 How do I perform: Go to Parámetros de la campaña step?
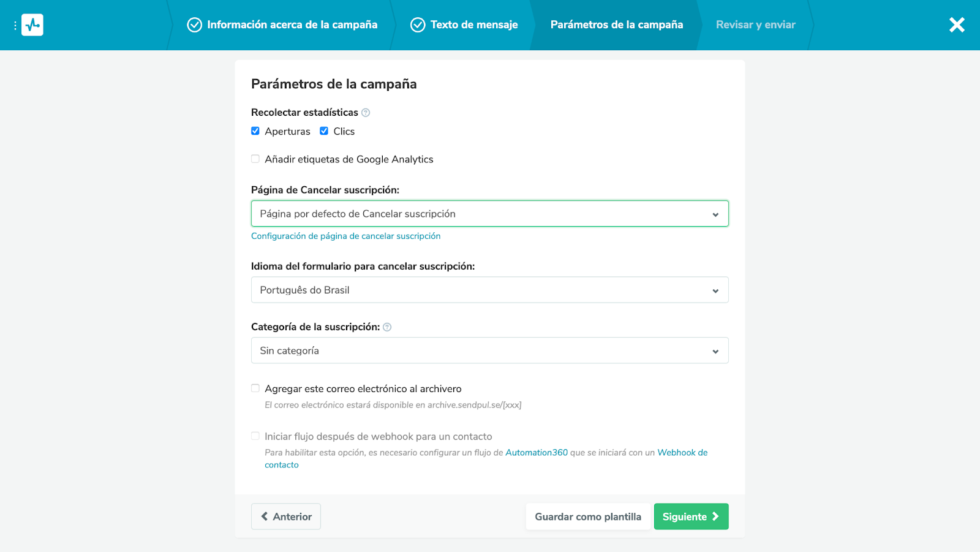click(x=616, y=25)
